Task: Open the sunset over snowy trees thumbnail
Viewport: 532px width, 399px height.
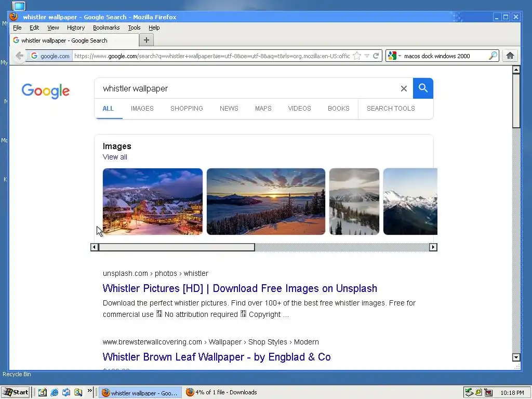Action: click(x=265, y=202)
